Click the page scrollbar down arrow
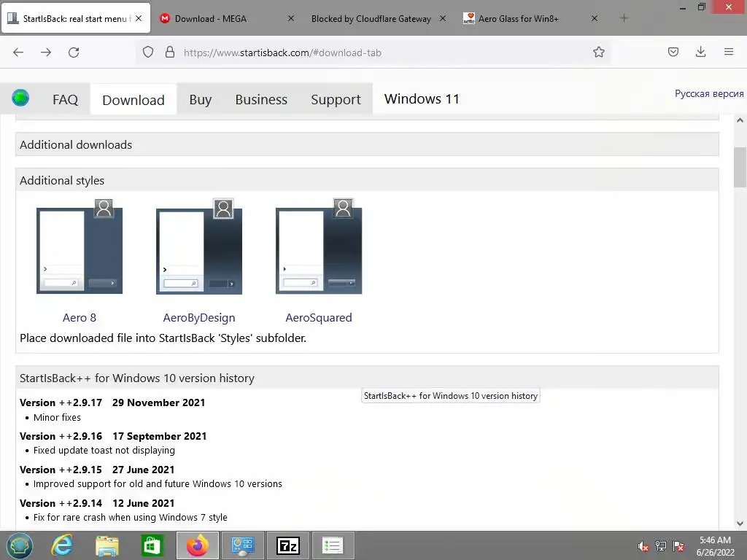 point(740,524)
